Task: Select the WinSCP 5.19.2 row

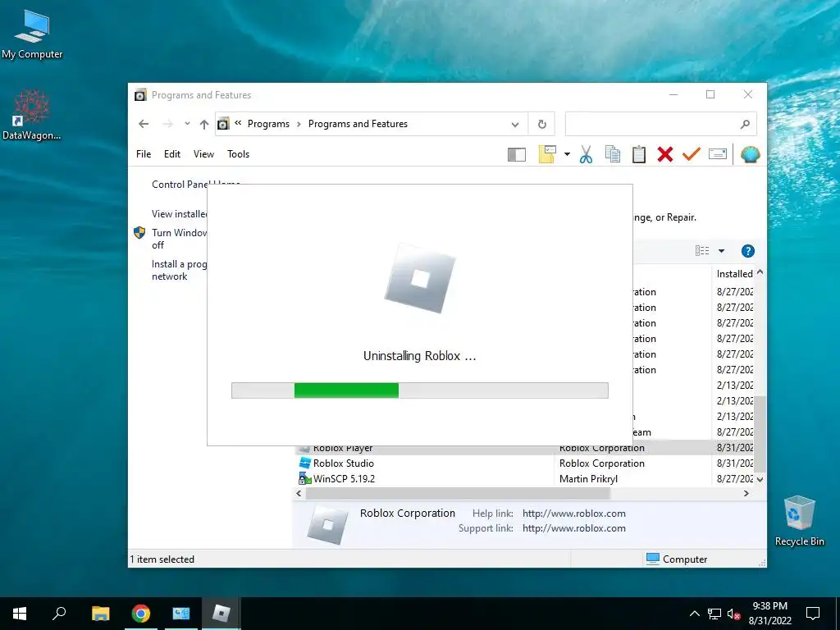Action: coord(525,479)
